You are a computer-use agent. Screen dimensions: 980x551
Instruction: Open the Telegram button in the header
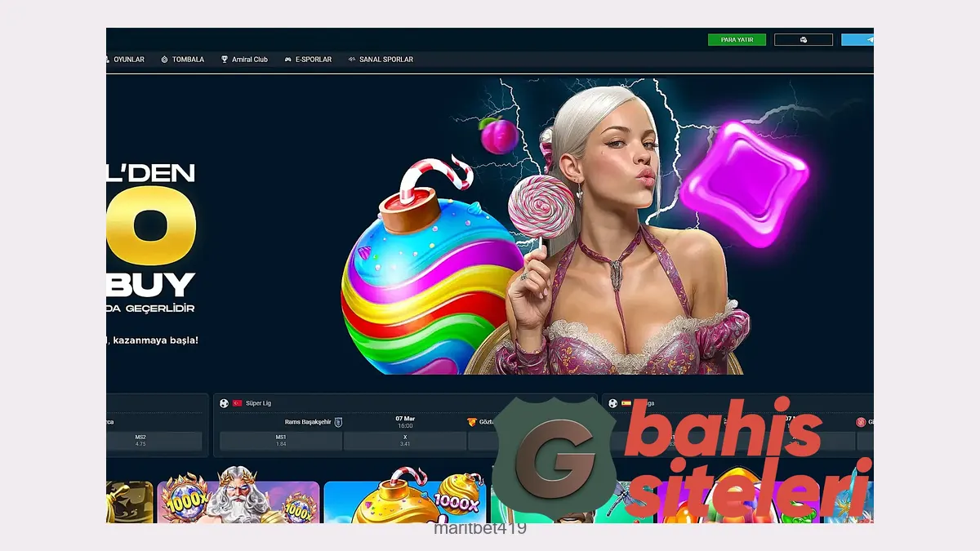pos(857,39)
